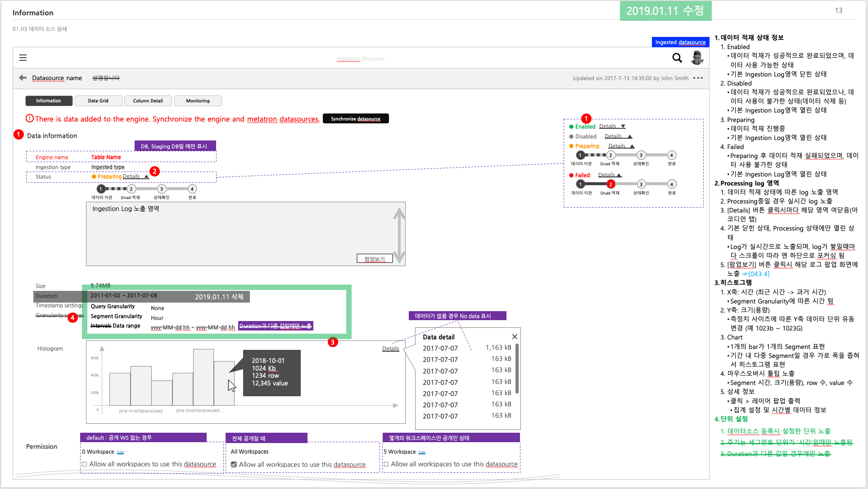This screenshot has width=868, height=489.
Task: Click the Ingested type value
Action: [108, 167]
